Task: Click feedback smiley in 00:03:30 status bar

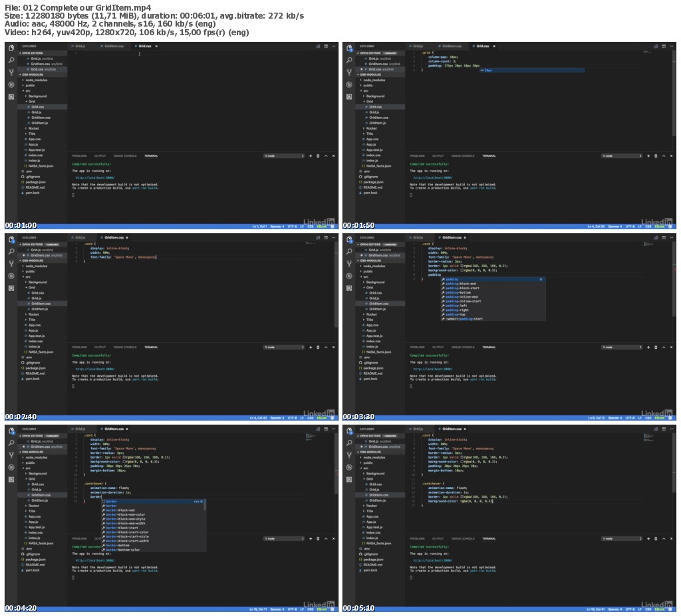Action: pos(670,417)
